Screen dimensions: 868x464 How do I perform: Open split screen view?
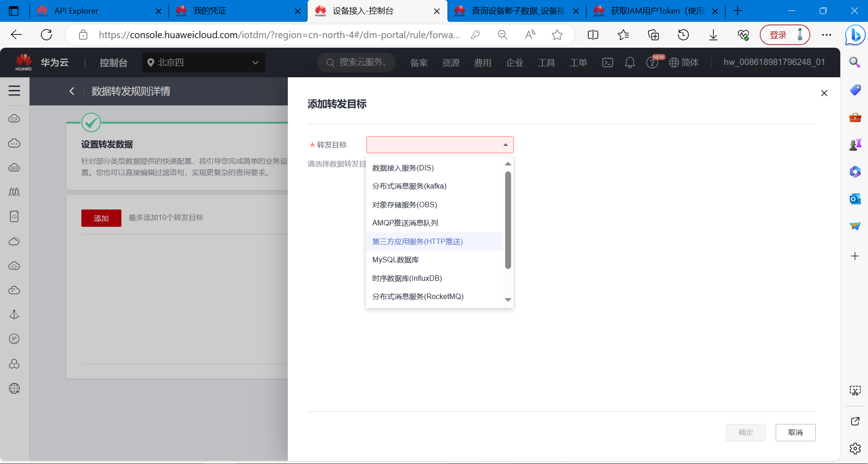593,35
